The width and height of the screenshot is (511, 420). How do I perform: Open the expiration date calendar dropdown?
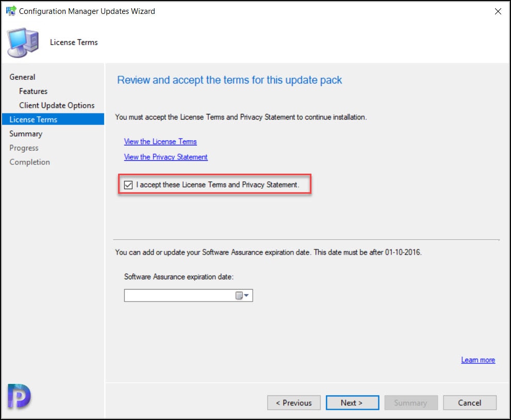[x=242, y=296]
